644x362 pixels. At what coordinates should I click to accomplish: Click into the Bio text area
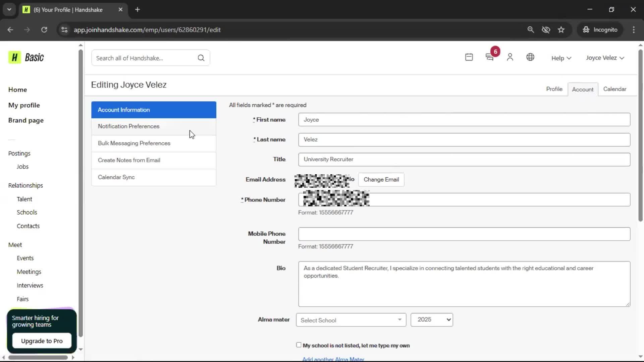pos(464,284)
